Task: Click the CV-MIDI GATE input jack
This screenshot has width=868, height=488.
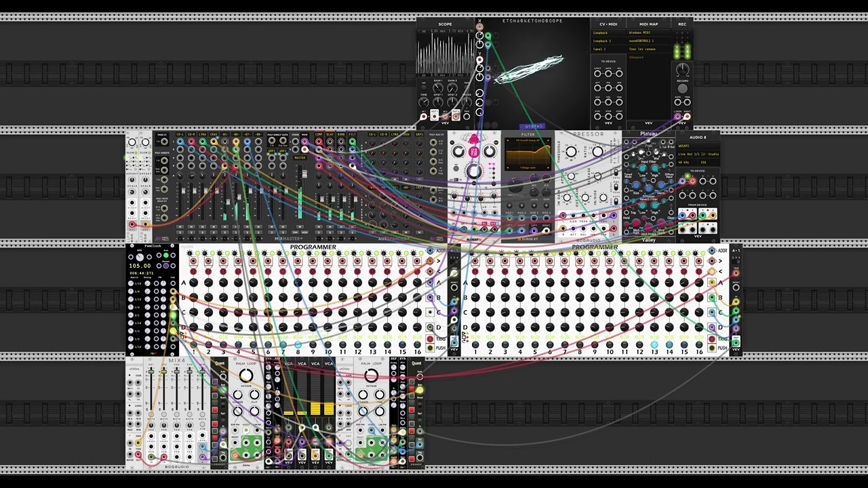Action: pyautogui.click(x=608, y=73)
